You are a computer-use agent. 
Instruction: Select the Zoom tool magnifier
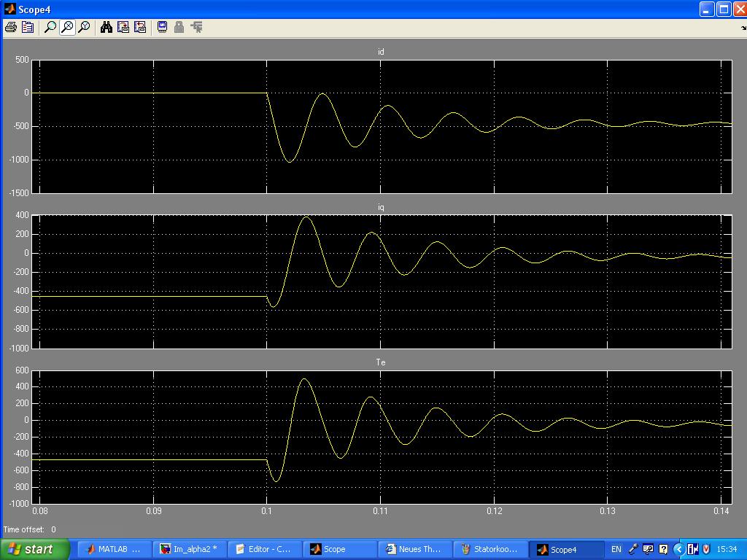50,27
